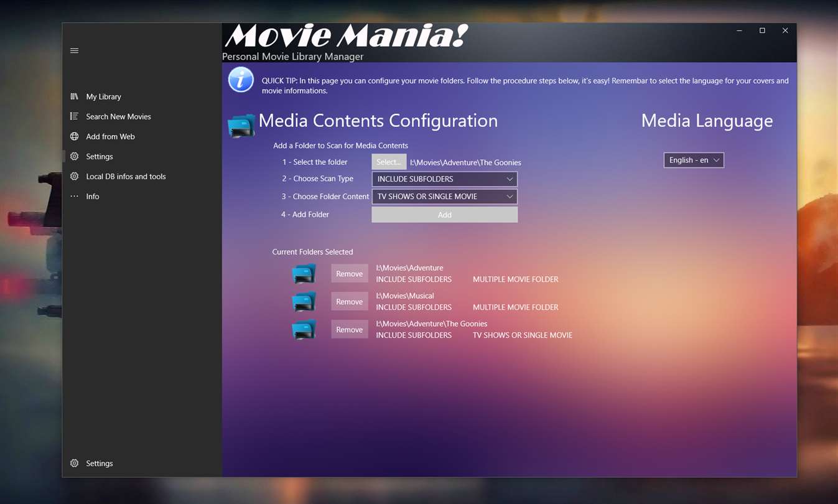Viewport: 838px width, 504px height.
Task: Click the Search New Movies list icon
Action: click(75, 116)
